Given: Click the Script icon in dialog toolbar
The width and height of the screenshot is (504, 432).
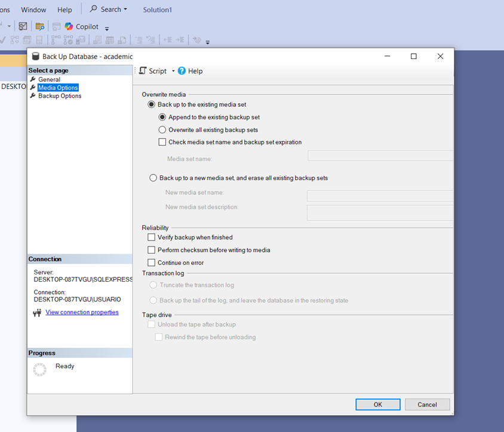Looking at the screenshot, I should tap(143, 70).
